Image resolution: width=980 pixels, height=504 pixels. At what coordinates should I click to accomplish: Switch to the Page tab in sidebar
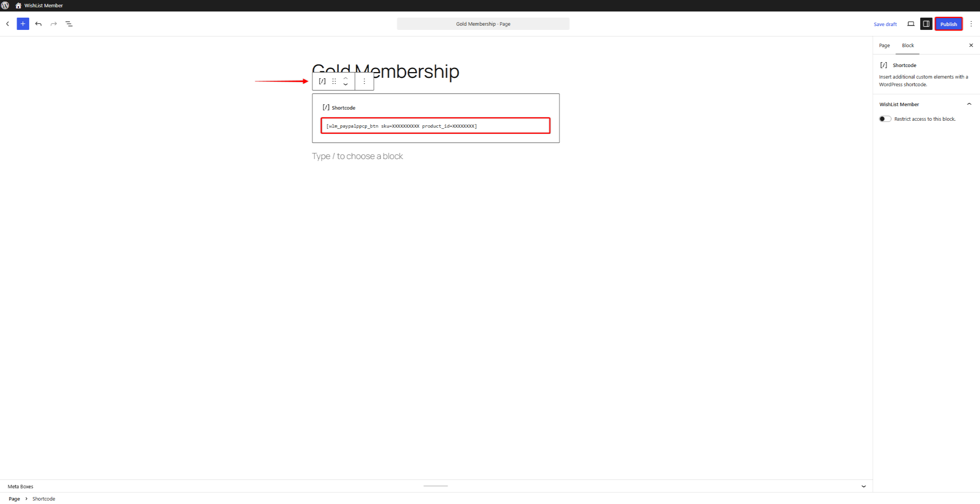[884, 45]
